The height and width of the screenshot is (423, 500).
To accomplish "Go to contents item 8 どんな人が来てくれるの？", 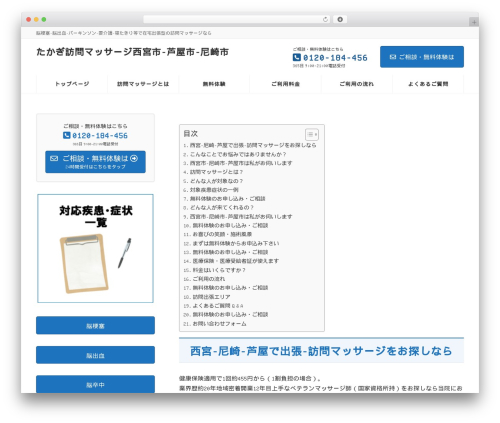I will coord(222,207).
